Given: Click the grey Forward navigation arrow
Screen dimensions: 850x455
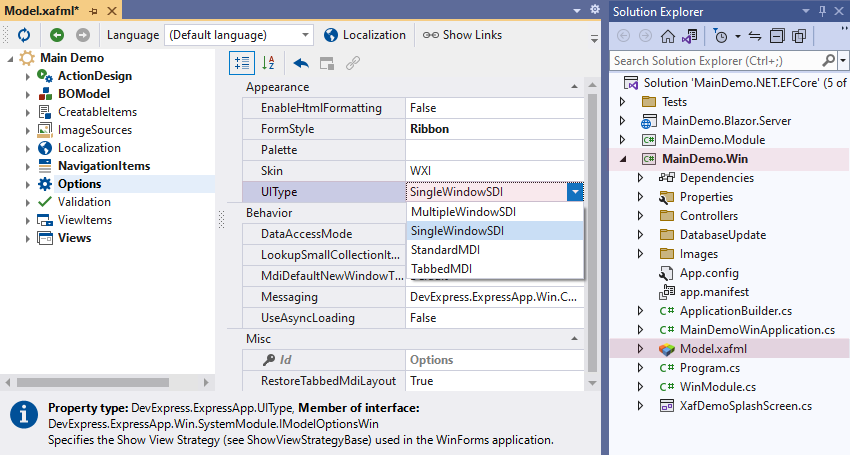Looking at the screenshot, I should pos(82,35).
